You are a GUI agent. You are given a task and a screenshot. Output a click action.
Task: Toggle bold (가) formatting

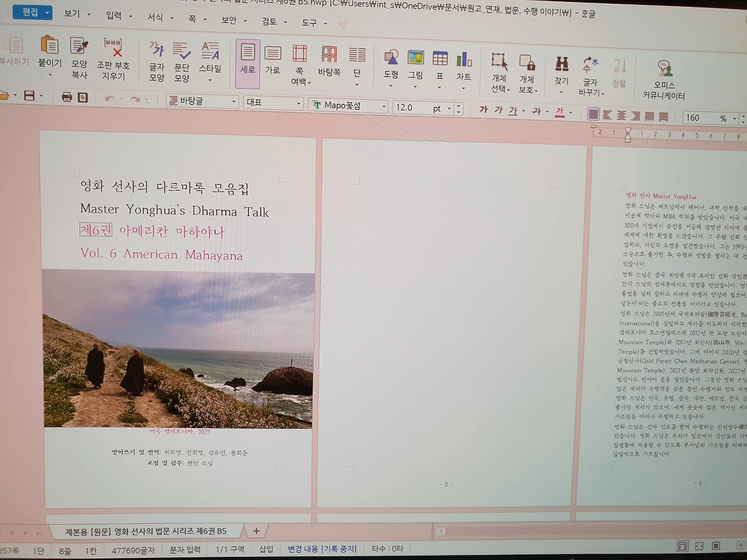484,109
